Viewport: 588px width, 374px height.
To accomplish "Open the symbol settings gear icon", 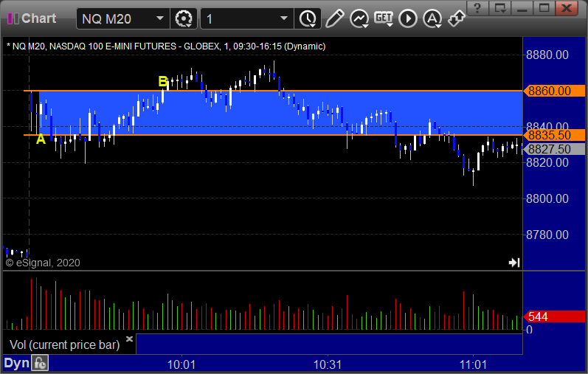I will point(184,18).
